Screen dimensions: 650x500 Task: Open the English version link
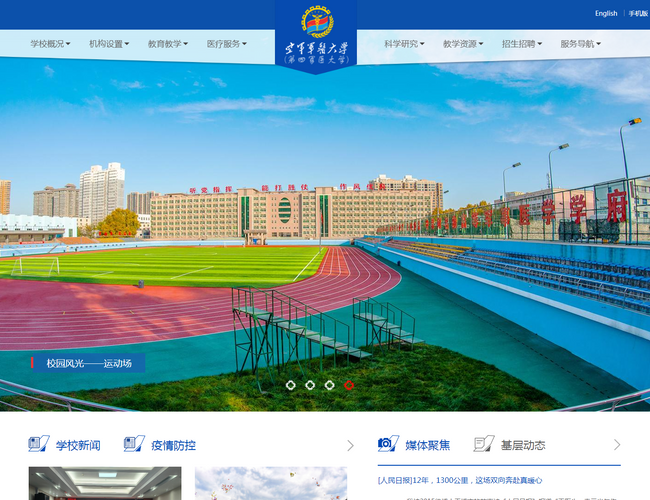point(606,13)
